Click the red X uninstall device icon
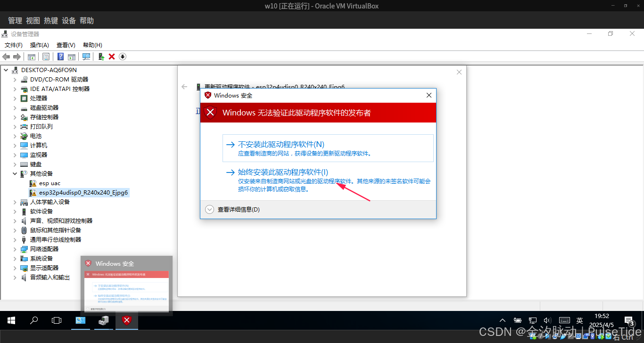 coord(112,57)
